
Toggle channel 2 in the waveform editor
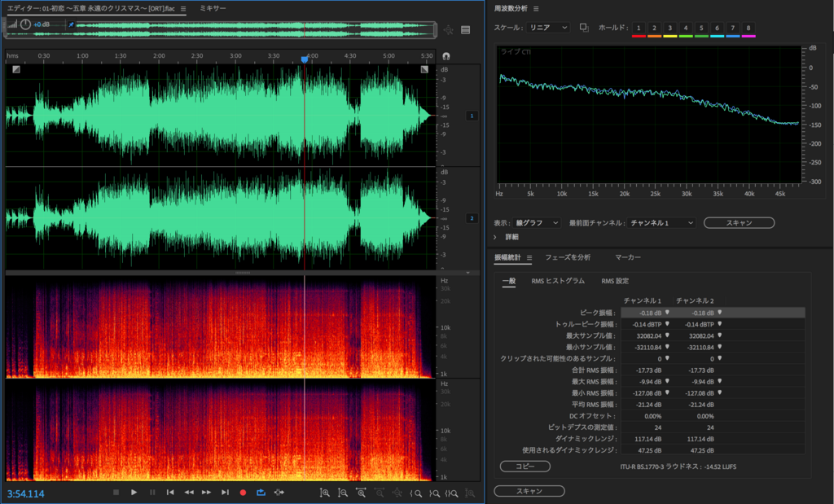pos(472,218)
